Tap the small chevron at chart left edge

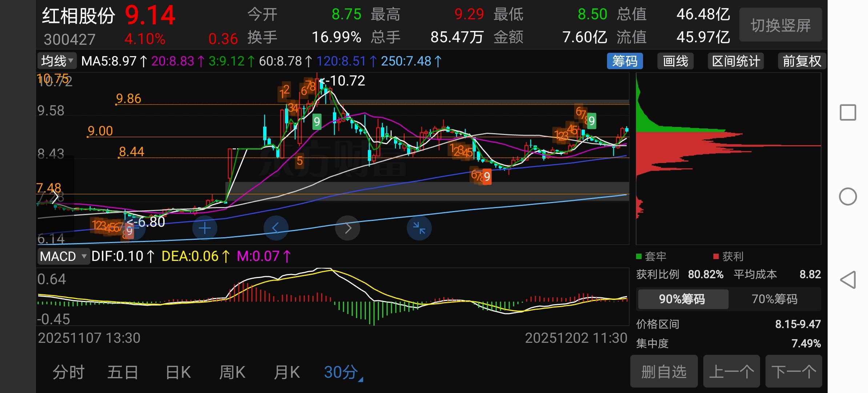coord(55,198)
